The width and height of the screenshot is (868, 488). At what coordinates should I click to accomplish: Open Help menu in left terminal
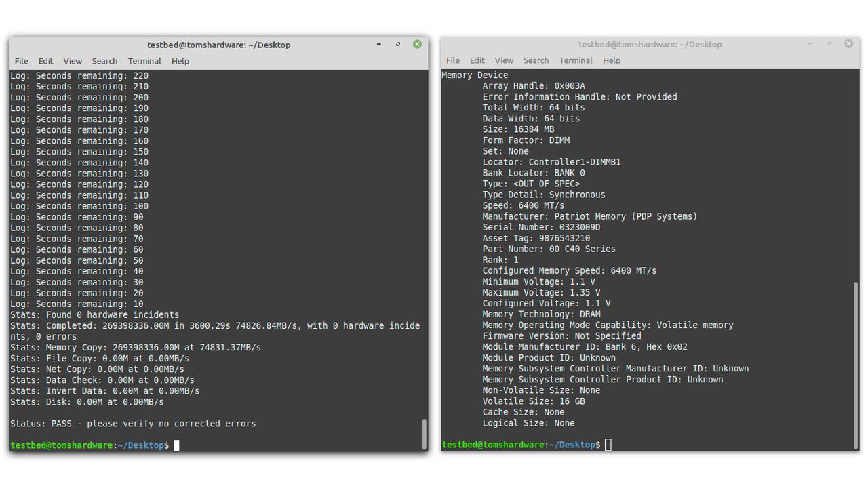[180, 61]
